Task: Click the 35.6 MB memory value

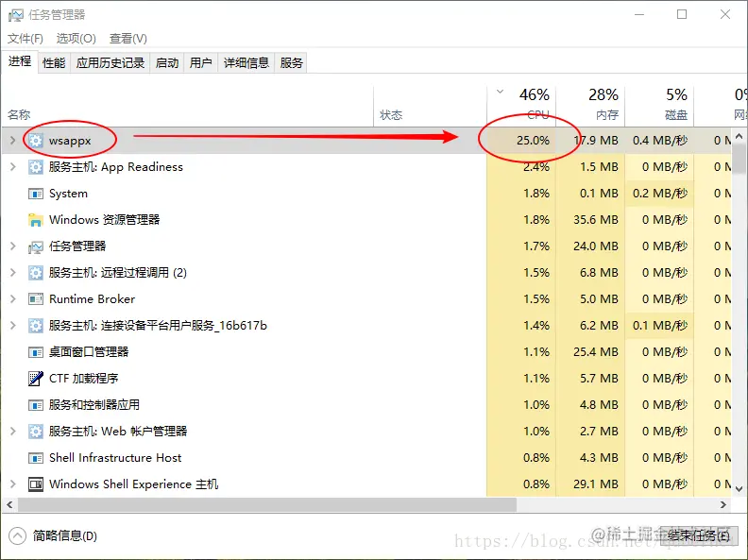Action: (595, 220)
